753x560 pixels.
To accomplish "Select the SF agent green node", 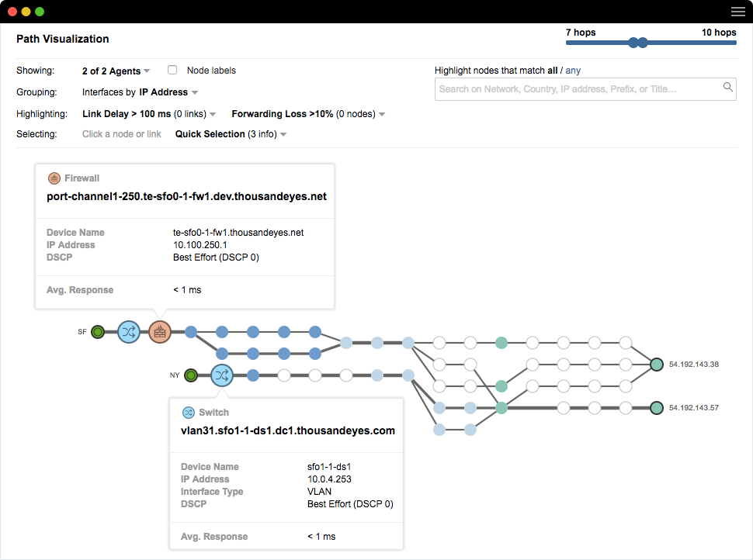I will point(98,333).
